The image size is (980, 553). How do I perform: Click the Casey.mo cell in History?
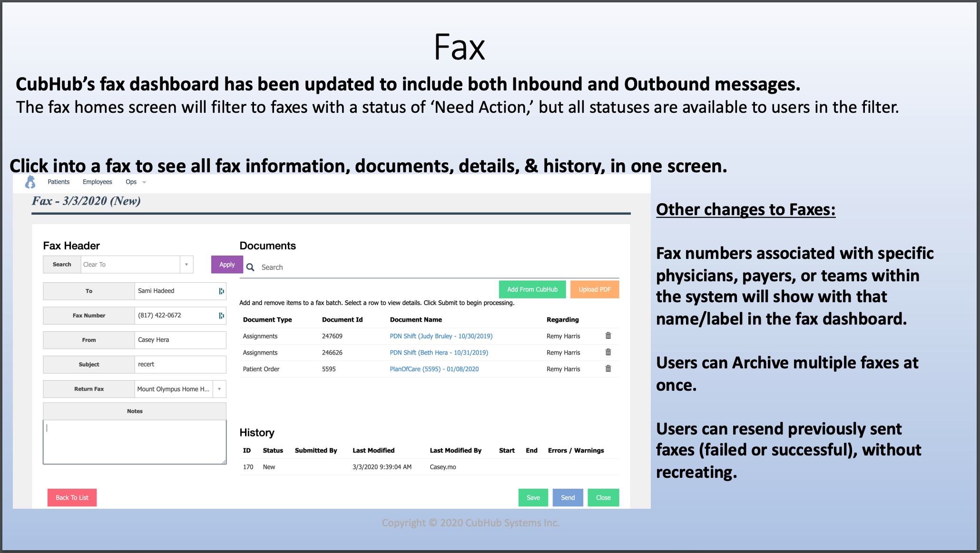(x=442, y=467)
